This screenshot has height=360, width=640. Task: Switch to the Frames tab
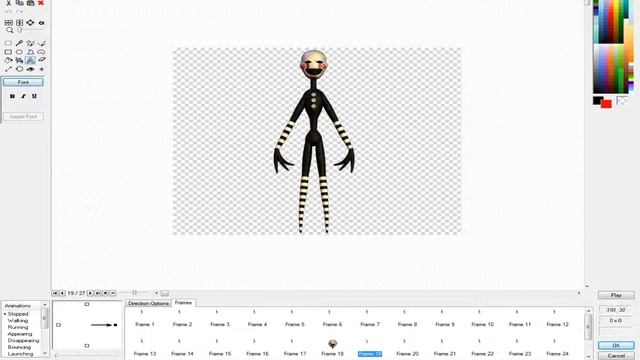tap(183, 303)
